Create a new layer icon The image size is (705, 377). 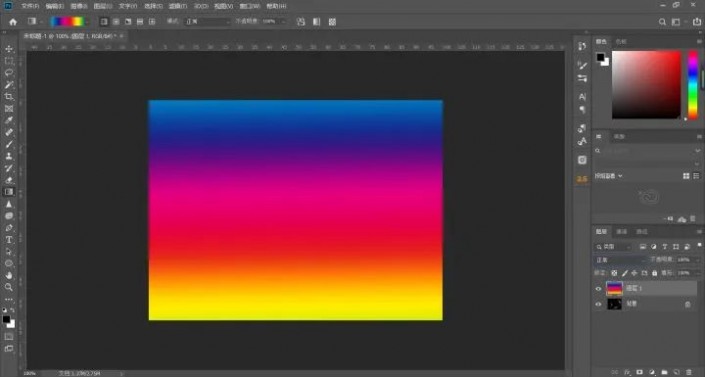(x=677, y=373)
